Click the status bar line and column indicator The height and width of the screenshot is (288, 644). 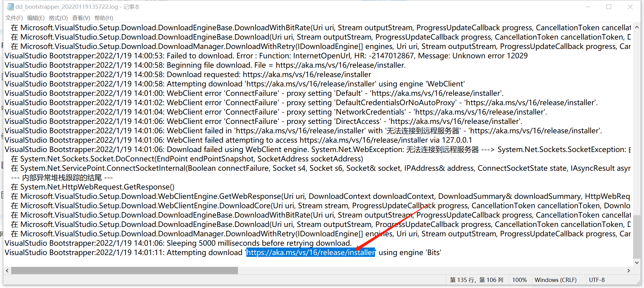pyautogui.click(x=476, y=280)
